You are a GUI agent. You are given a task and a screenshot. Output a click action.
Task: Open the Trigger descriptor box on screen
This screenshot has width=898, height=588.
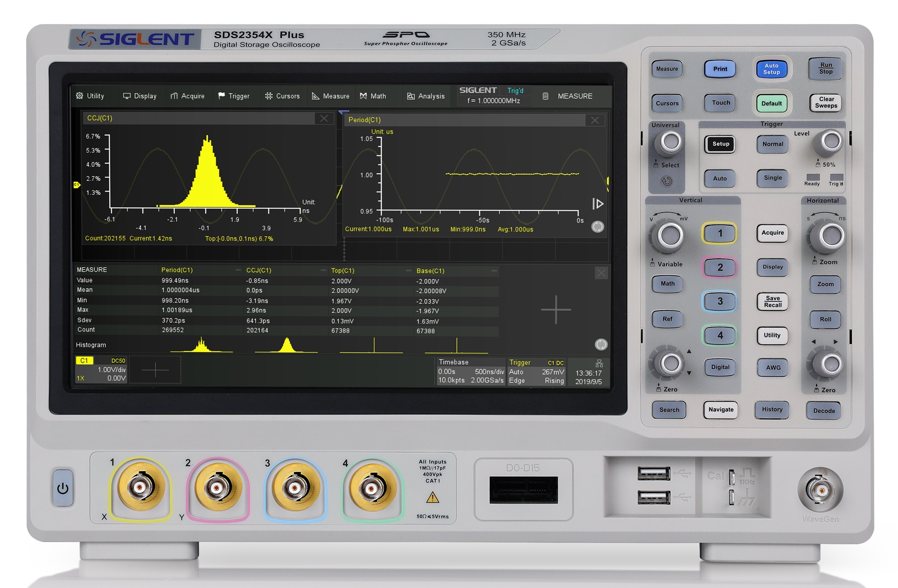[x=536, y=371]
